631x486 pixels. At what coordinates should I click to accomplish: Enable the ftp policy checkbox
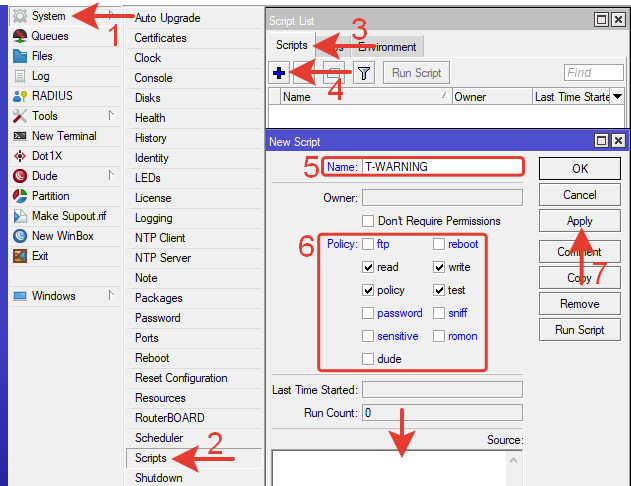368,244
